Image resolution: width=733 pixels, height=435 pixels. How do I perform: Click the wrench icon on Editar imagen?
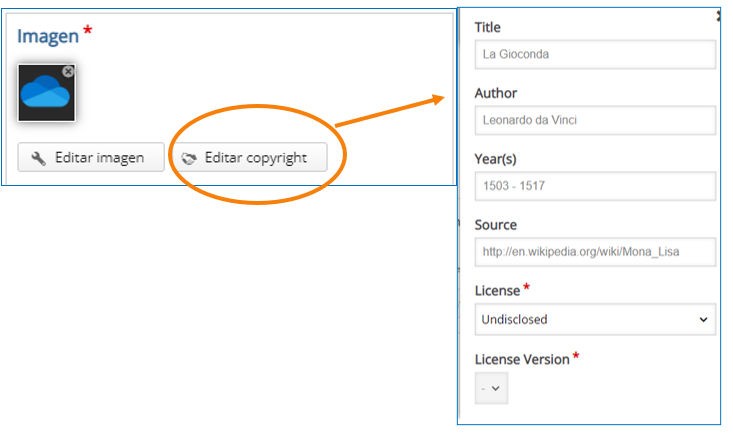coord(38,158)
